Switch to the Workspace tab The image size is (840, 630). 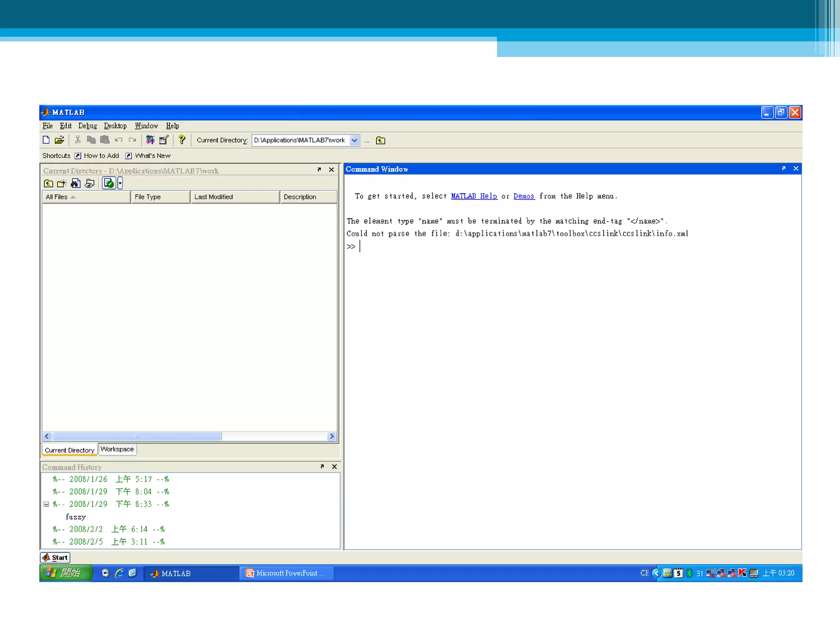117,449
